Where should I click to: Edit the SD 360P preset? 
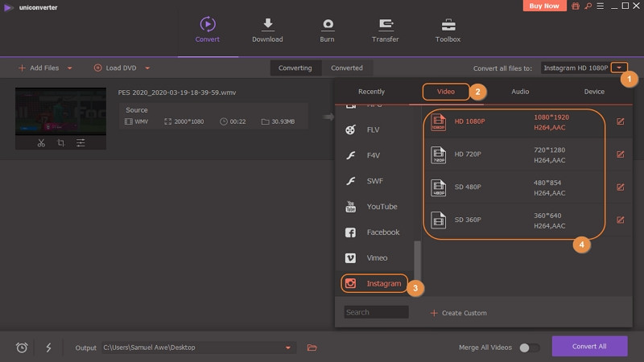click(620, 220)
